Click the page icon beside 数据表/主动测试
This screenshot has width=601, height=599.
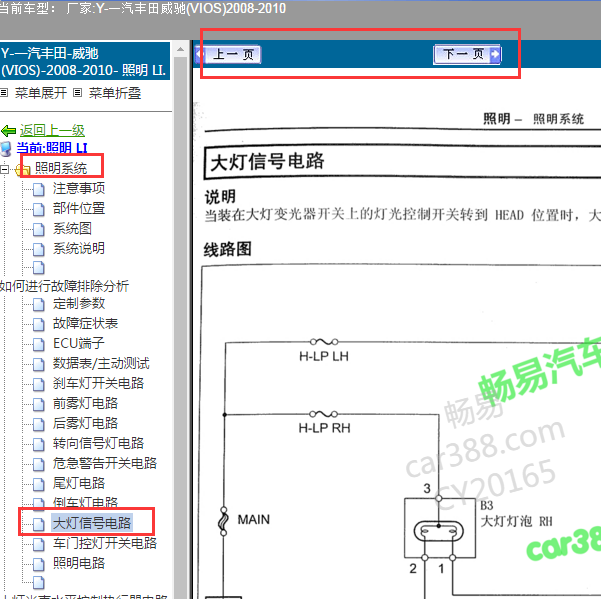[38, 364]
